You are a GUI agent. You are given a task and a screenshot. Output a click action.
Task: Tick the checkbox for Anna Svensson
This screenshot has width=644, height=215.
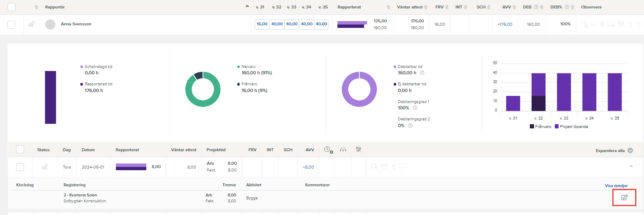click(11, 24)
